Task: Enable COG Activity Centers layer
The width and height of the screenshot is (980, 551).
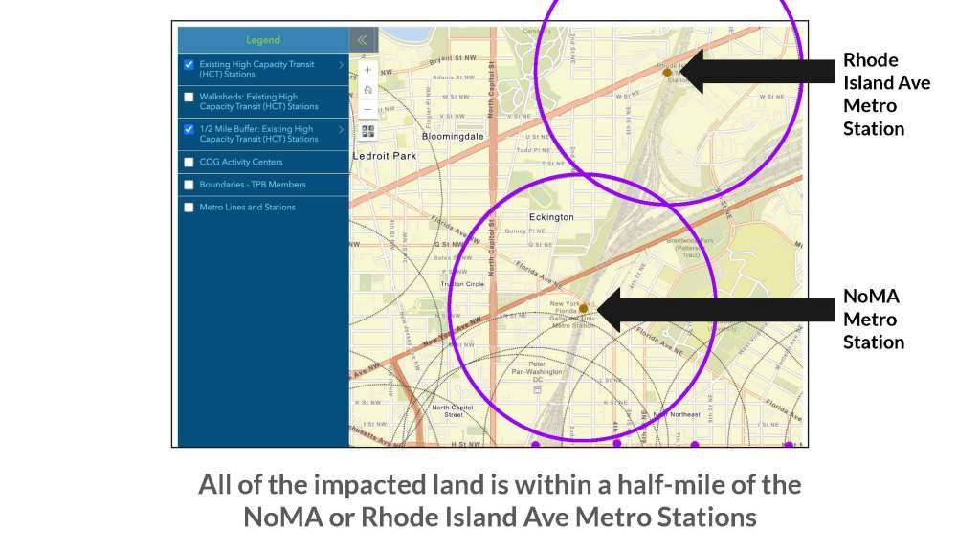Action: (189, 162)
